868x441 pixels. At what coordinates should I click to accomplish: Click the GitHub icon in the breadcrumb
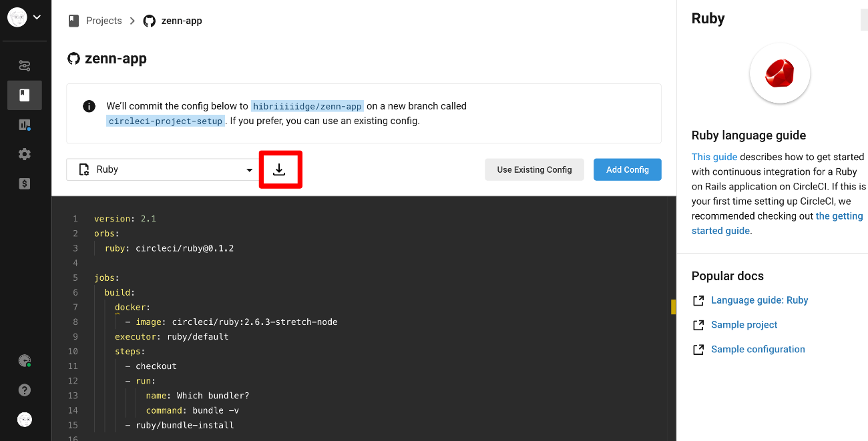click(x=149, y=21)
